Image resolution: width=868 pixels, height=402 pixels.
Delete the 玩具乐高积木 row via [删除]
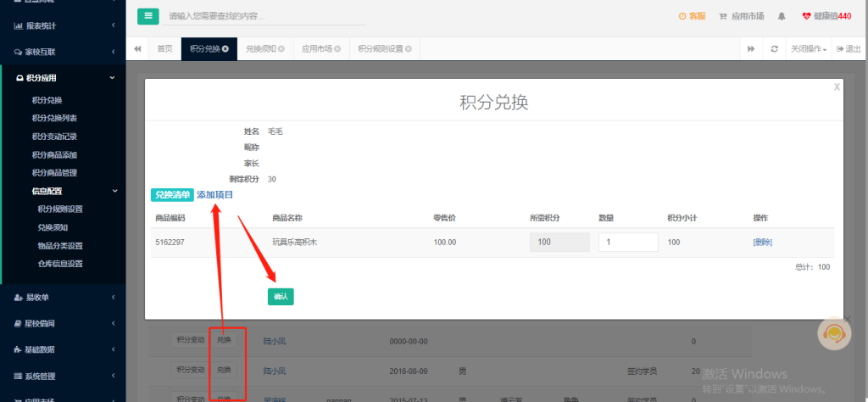click(x=762, y=242)
